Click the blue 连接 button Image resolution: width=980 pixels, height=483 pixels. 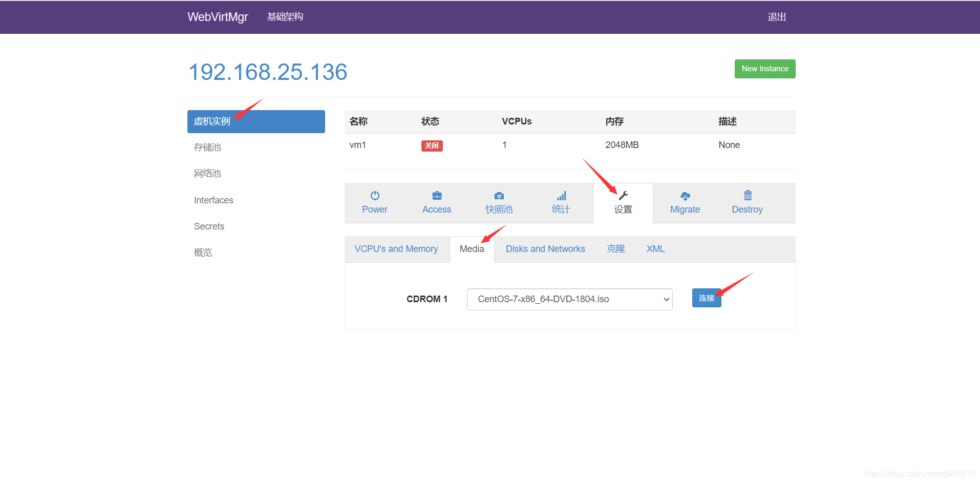707,298
